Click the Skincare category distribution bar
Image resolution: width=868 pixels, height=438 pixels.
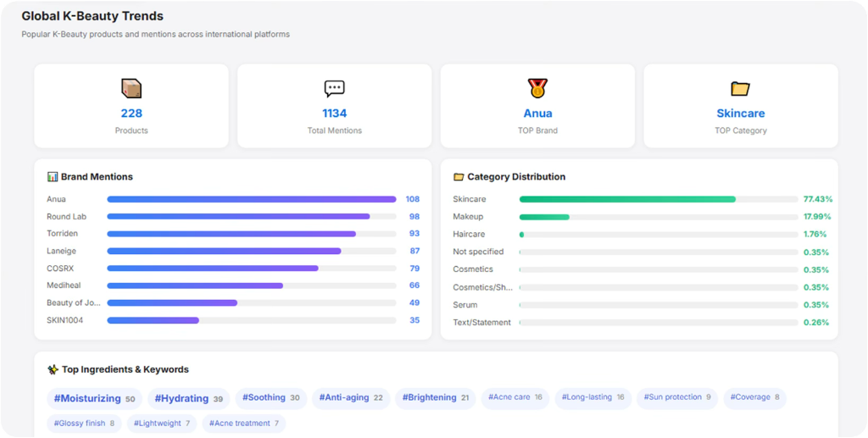pyautogui.click(x=627, y=199)
